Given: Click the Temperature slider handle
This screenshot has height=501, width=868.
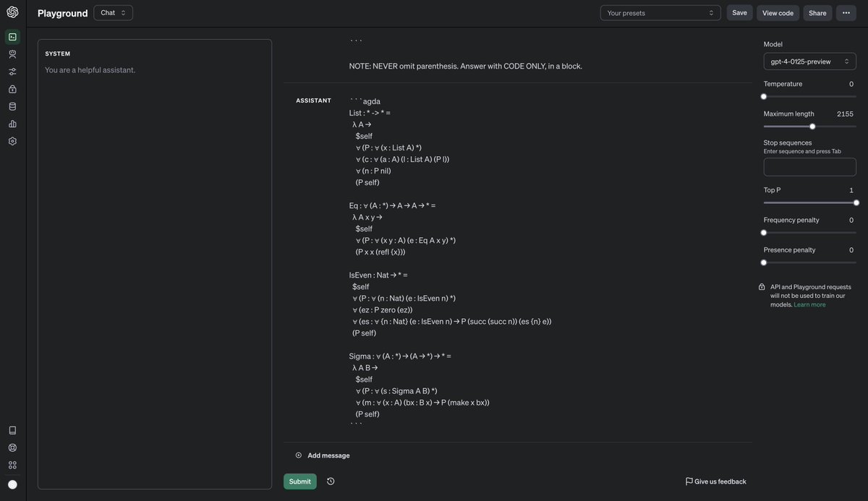Looking at the screenshot, I should 764,96.
